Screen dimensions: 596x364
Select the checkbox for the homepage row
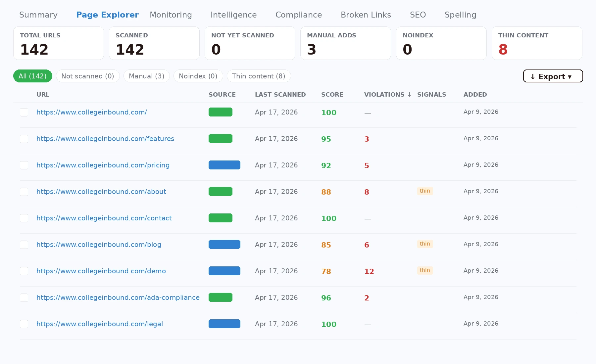(24, 112)
